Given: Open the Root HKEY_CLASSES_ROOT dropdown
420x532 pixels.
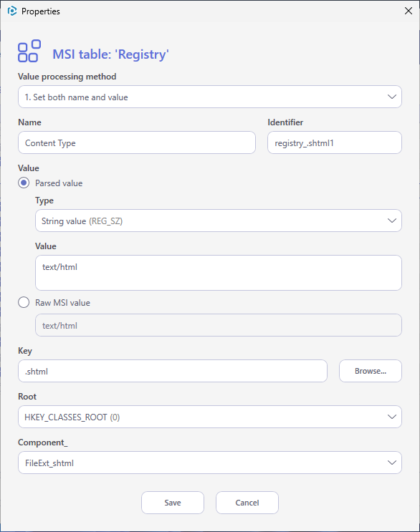Looking at the screenshot, I should 210,417.
